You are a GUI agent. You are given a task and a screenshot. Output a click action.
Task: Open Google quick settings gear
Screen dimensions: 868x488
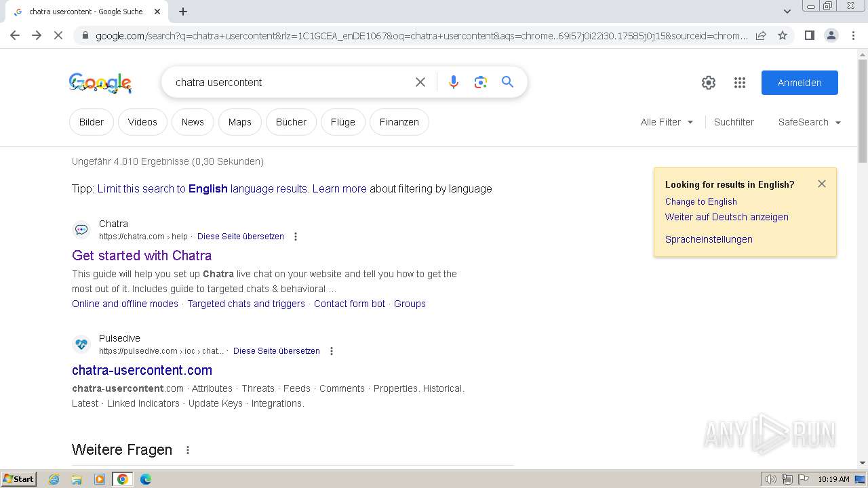coord(709,83)
